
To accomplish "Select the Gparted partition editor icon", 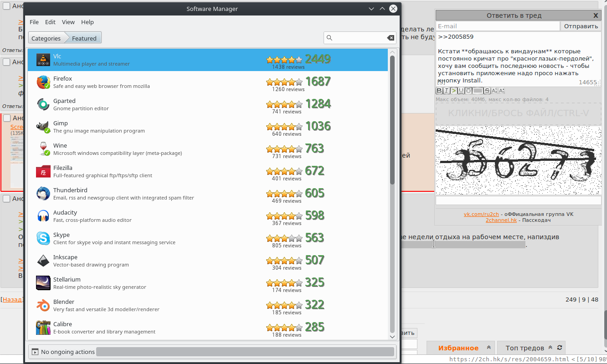I will pyautogui.click(x=43, y=105).
